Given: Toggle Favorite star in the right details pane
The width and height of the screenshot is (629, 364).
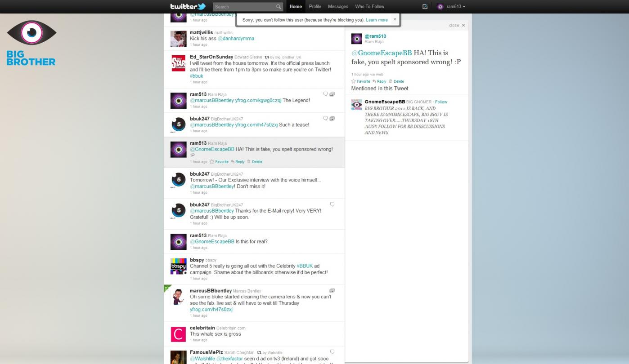Looking at the screenshot, I should [360, 81].
